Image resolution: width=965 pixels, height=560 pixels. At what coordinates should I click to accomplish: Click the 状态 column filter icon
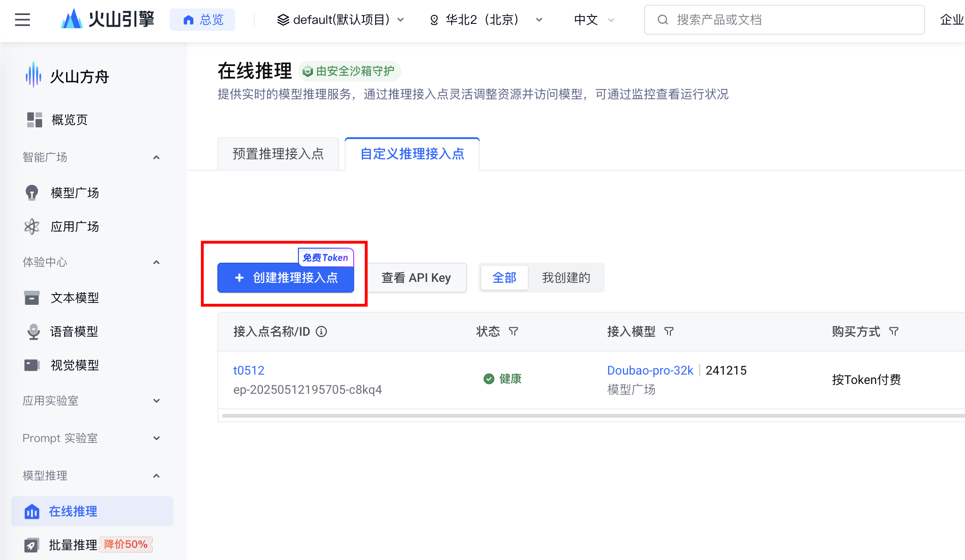pos(513,332)
